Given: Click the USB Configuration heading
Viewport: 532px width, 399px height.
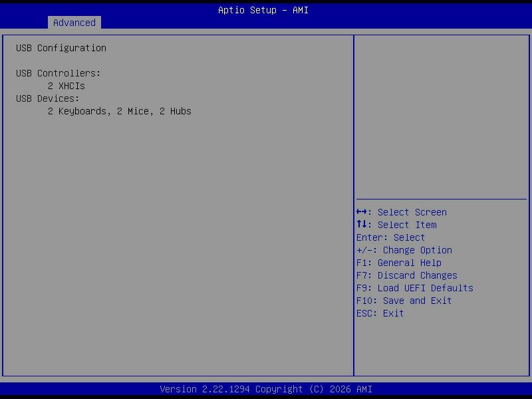Looking at the screenshot, I should click(61, 48).
